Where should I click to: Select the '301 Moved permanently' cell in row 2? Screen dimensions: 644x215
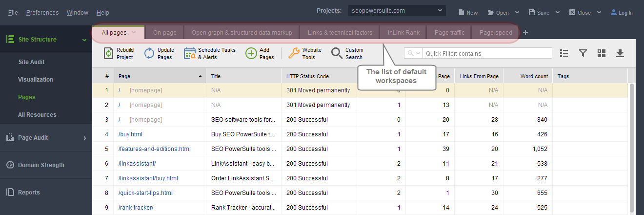(319, 105)
